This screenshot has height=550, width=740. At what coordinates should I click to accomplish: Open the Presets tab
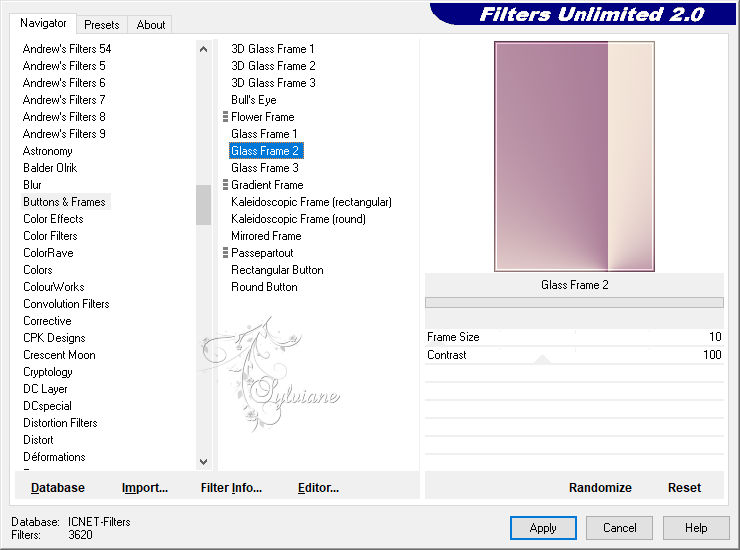coord(101,25)
